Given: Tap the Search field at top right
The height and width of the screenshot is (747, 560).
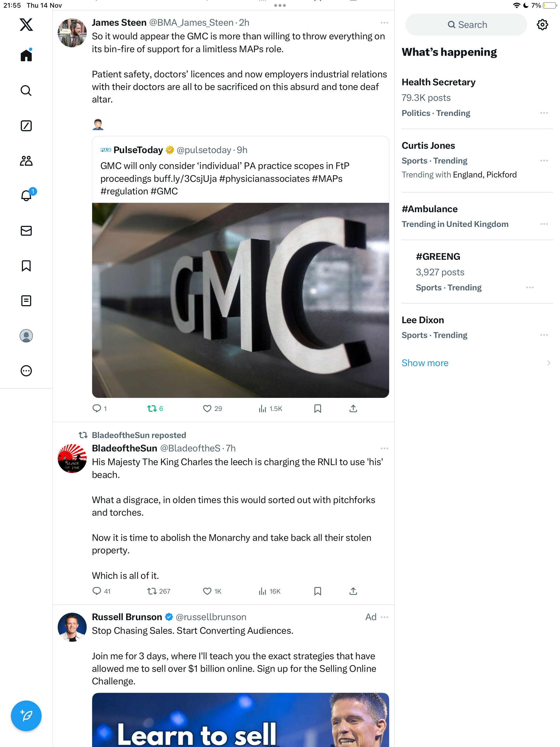Looking at the screenshot, I should [466, 25].
